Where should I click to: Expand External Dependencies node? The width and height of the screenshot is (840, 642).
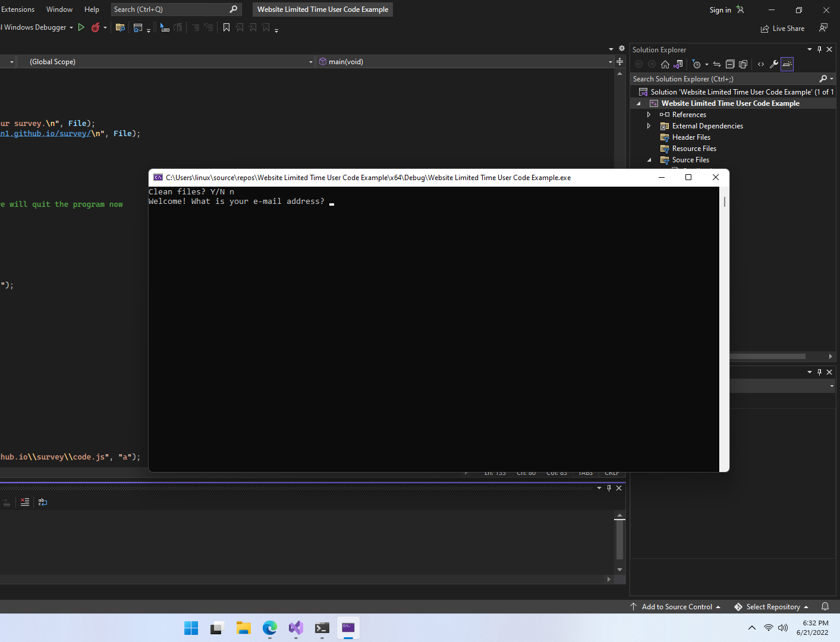pos(649,126)
